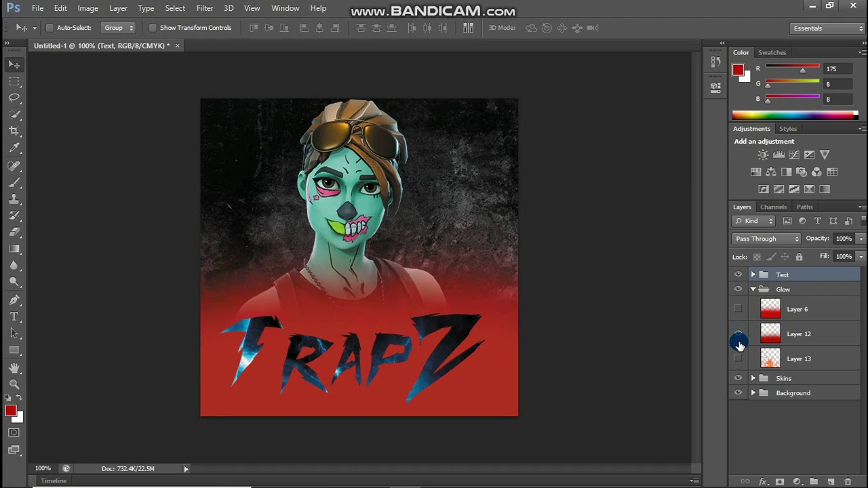
Task: Select the Brush tool
Action: (x=14, y=182)
